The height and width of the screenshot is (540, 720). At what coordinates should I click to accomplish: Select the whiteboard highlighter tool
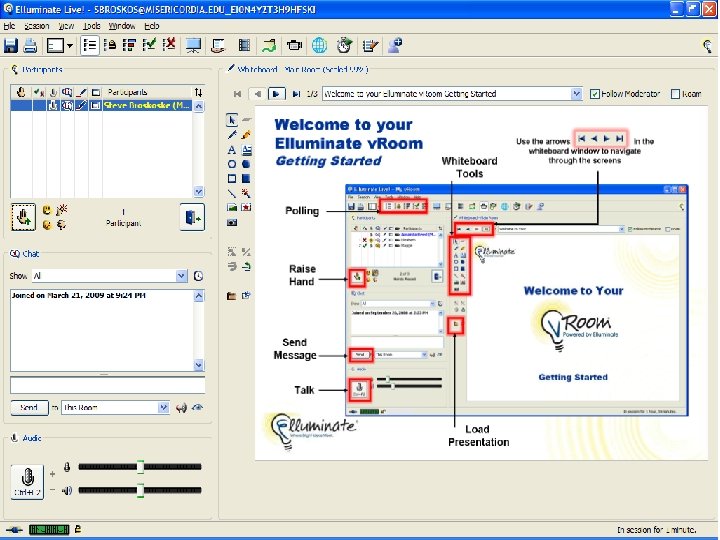[247, 135]
